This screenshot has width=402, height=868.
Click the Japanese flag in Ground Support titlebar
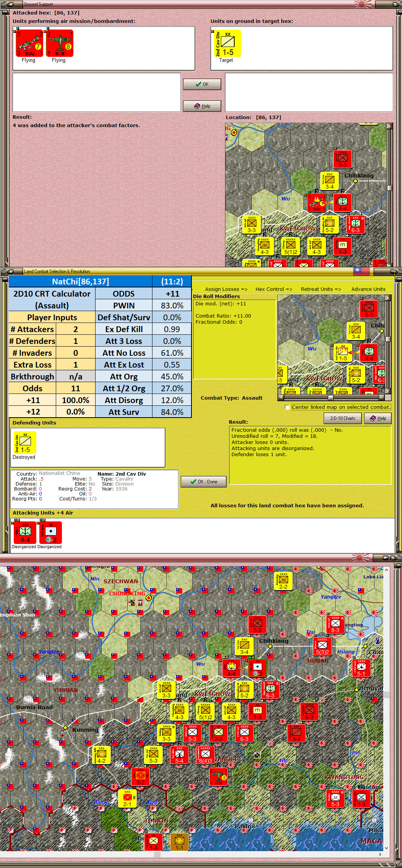coord(363,4)
